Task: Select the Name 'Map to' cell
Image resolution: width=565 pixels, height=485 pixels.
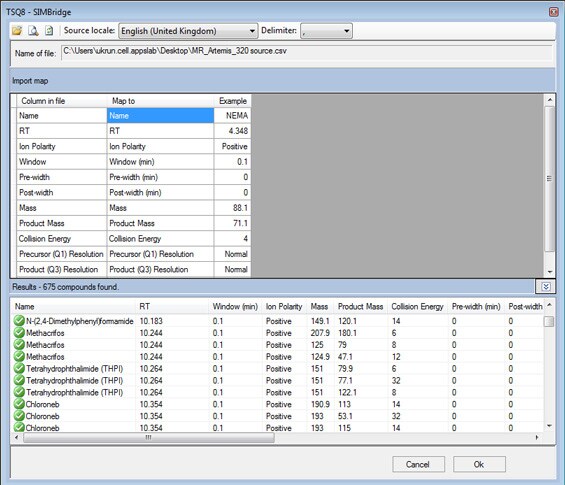Action: coord(160,116)
